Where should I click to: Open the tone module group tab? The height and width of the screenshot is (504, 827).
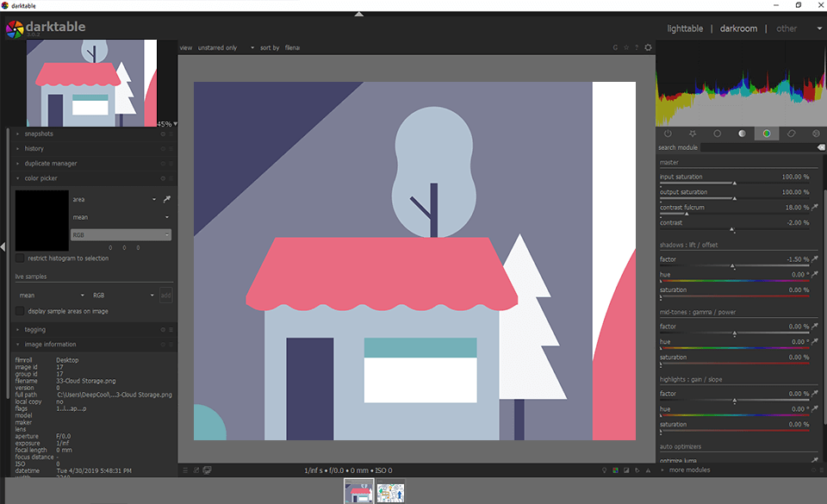pos(742,134)
